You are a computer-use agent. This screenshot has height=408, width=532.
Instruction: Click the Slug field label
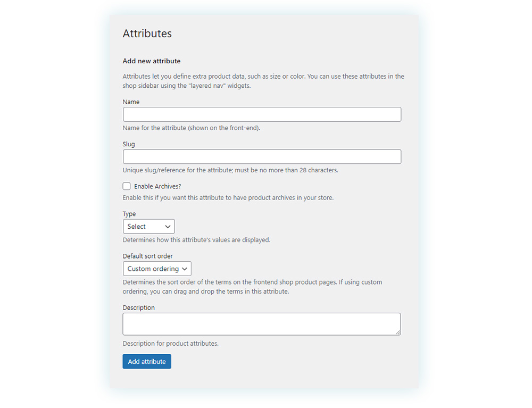point(129,144)
